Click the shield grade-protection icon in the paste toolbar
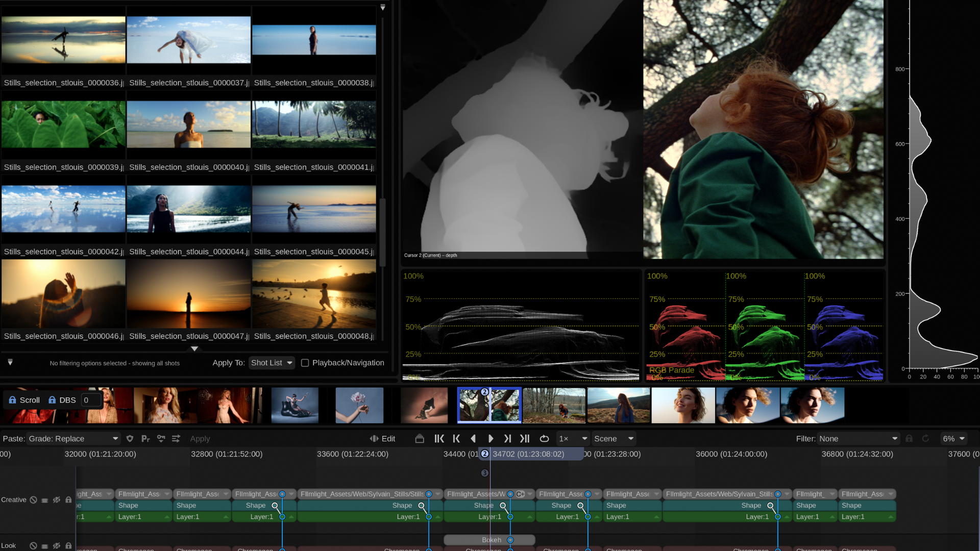 (130, 438)
